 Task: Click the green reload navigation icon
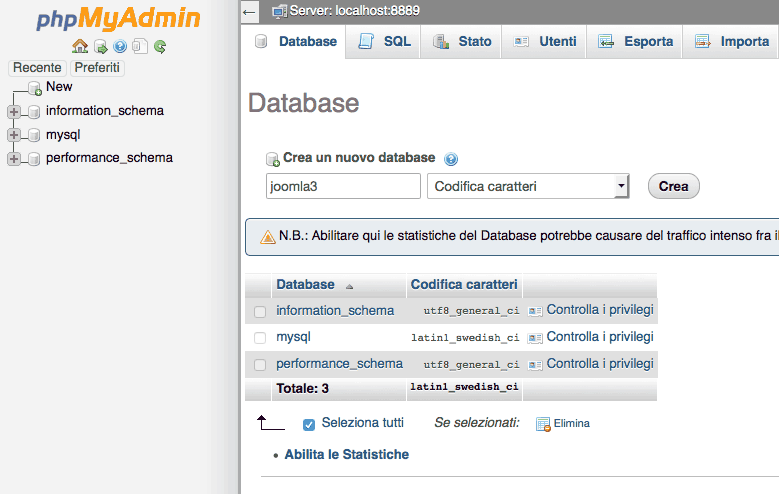160,46
